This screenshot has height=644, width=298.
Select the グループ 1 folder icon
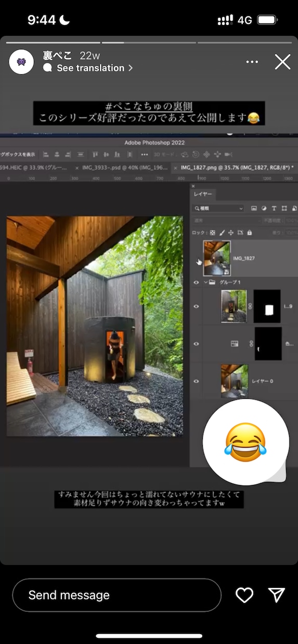pyautogui.click(x=212, y=283)
